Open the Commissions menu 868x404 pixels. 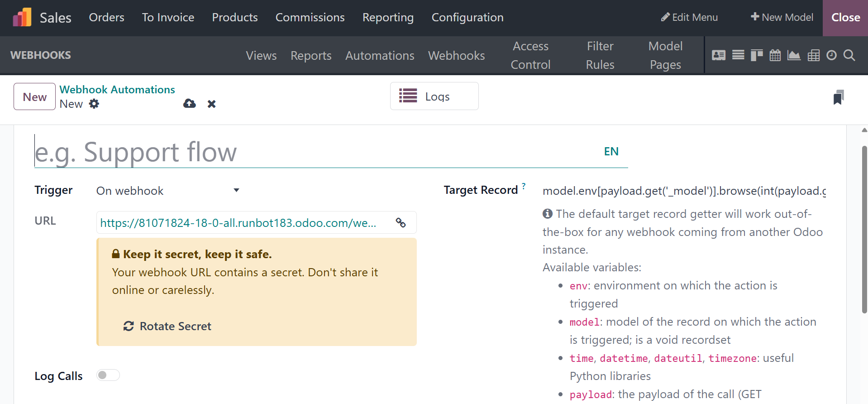pyautogui.click(x=310, y=17)
